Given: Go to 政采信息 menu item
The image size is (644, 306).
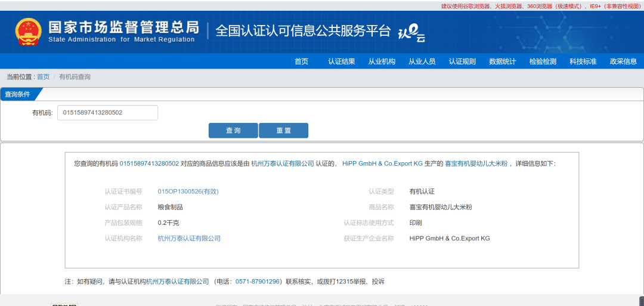Looking at the screenshot, I should [x=623, y=61].
